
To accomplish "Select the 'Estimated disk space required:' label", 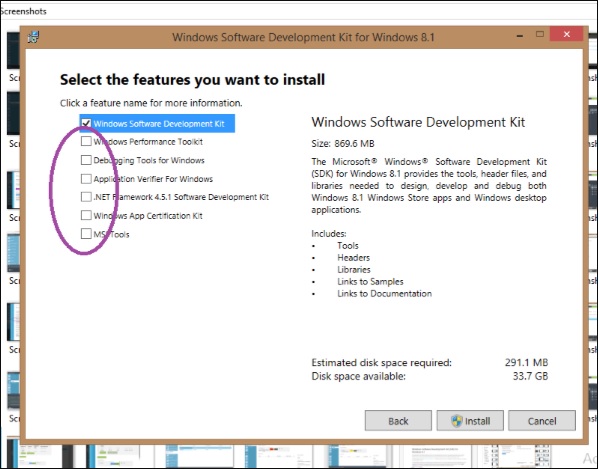I will pos(381,362).
